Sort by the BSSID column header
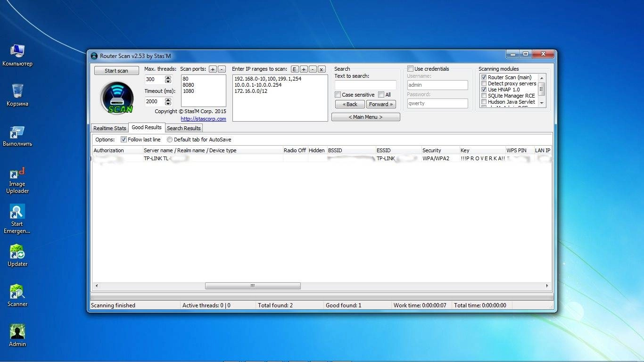Image resolution: width=644 pixels, height=362 pixels. [351, 150]
